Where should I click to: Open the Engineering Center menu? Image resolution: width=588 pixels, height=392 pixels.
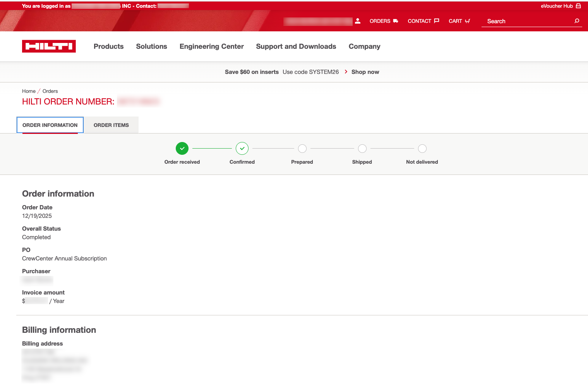pyautogui.click(x=212, y=46)
